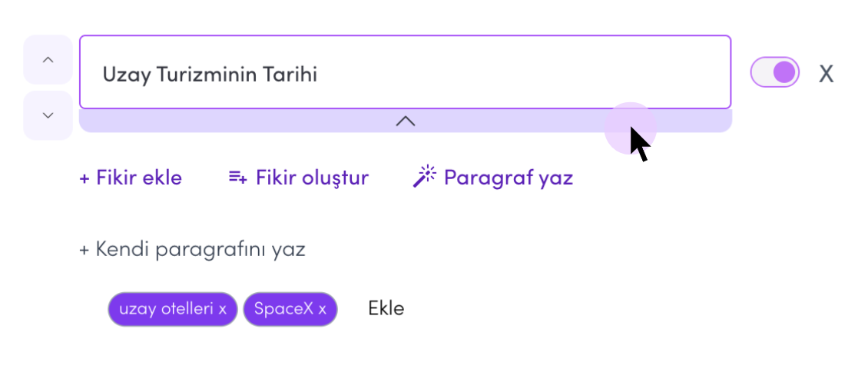Click Ekle to add a keyword
The height and width of the screenshot is (369, 868).
(386, 308)
